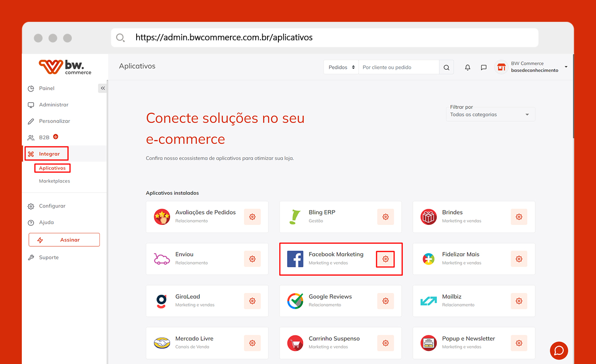The width and height of the screenshot is (596, 364).
Task: Open settings gear for Mercado Livre
Action: (x=252, y=343)
